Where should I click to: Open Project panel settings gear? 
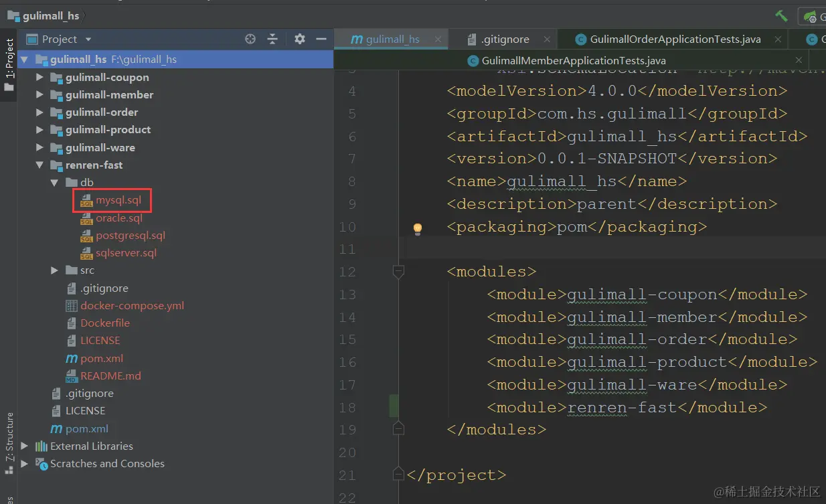pyautogui.click(x=300, y=39)
